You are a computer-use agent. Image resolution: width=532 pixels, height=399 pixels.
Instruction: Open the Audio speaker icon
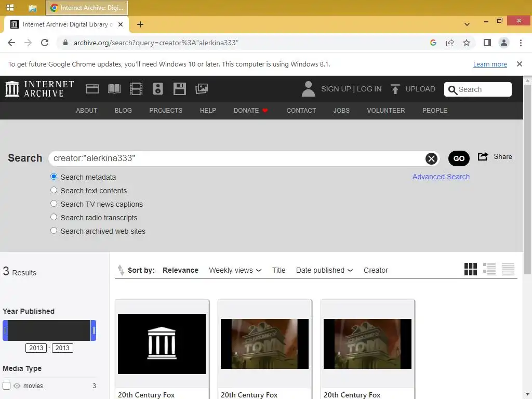(158, 89)
